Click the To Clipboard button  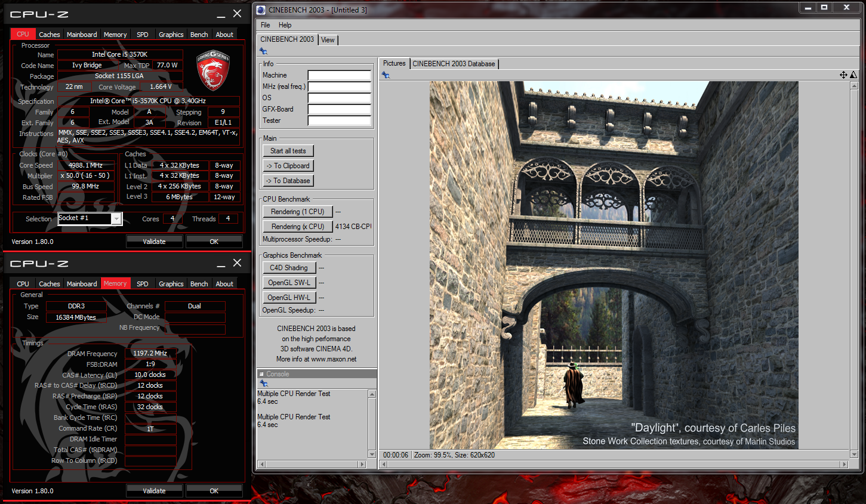(288, 166)
